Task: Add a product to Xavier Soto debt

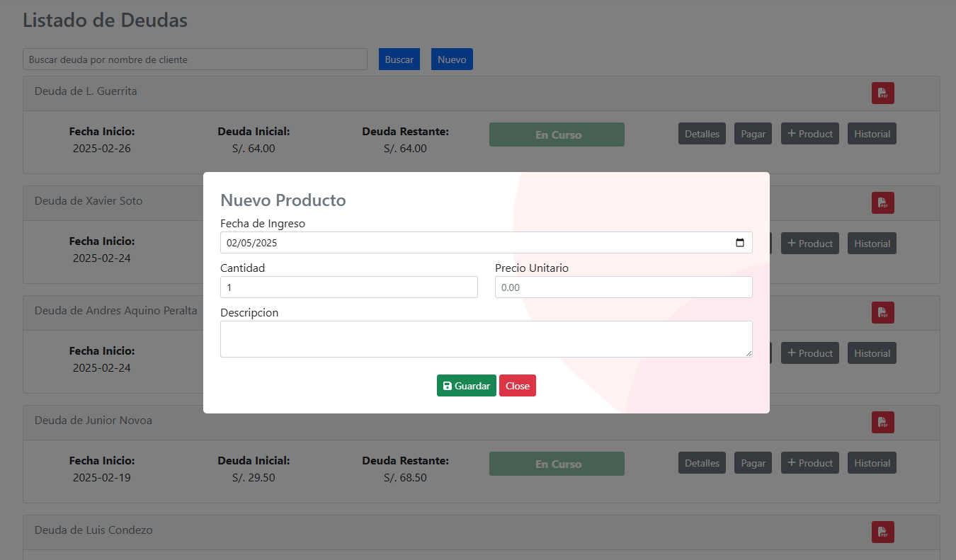Action: point(810,244)
